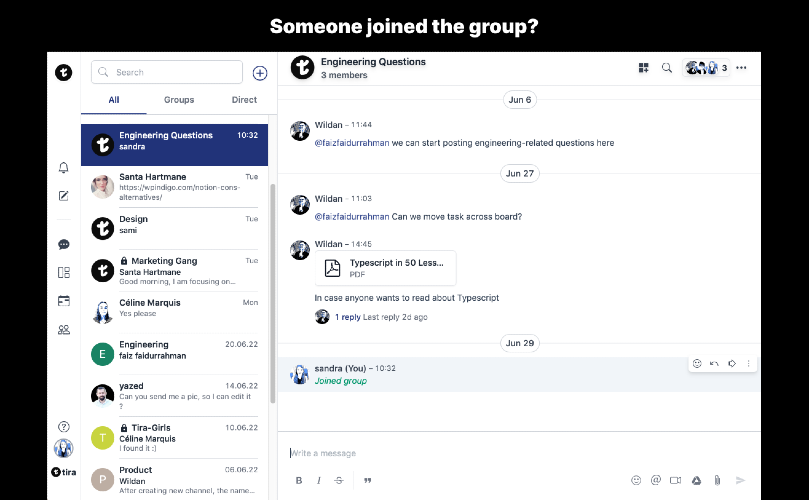
Task: Open more options on sandra's message
Action: pos(748,363)
